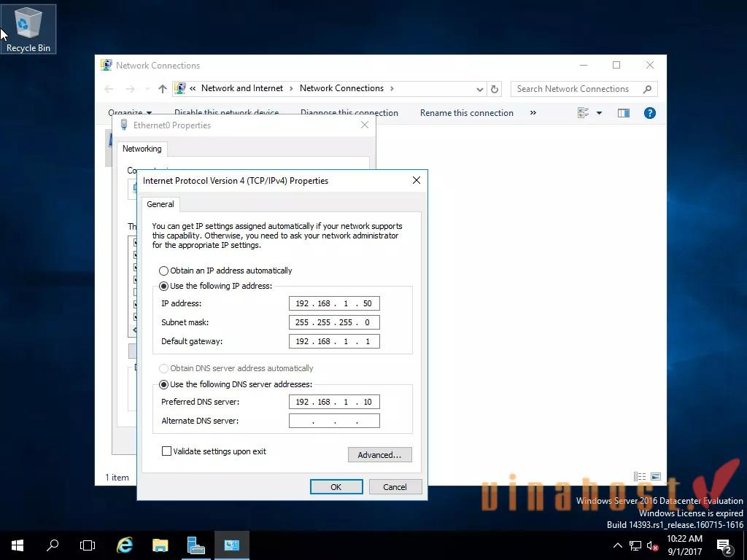Open taskbar search magnifier
The width and height of the screenshot is (747, 560).
53,545
